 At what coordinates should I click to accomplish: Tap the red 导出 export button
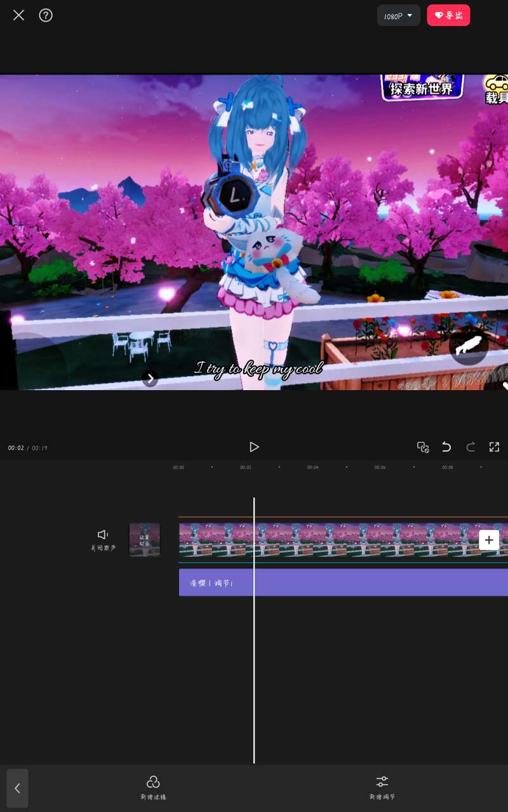click(x=448, y=15)
